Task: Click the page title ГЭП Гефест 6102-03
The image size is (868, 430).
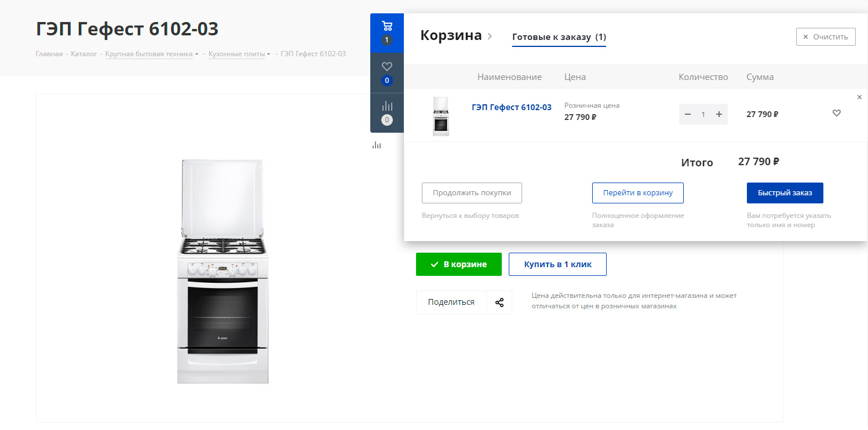Action: point(127,29)
